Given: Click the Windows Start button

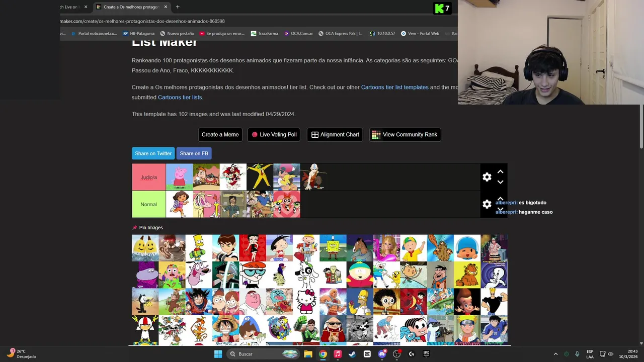Looking at the screenshot, I should tap(218, 354).
